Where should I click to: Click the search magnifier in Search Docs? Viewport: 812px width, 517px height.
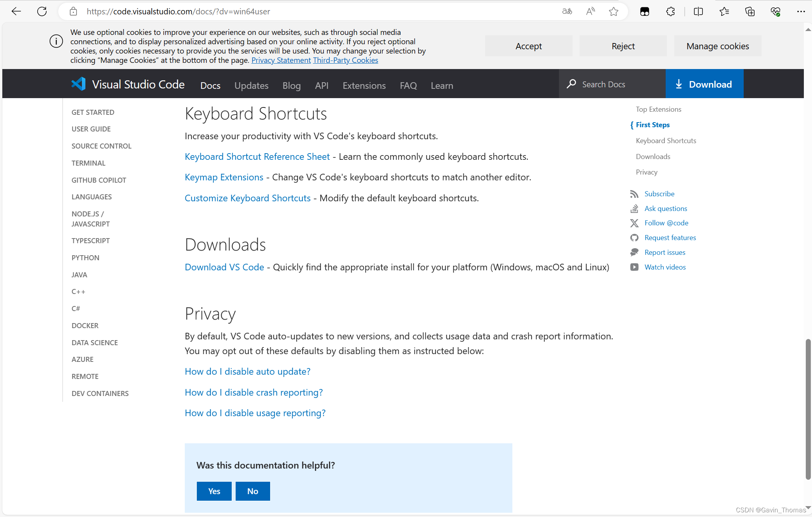click(571, 84)
